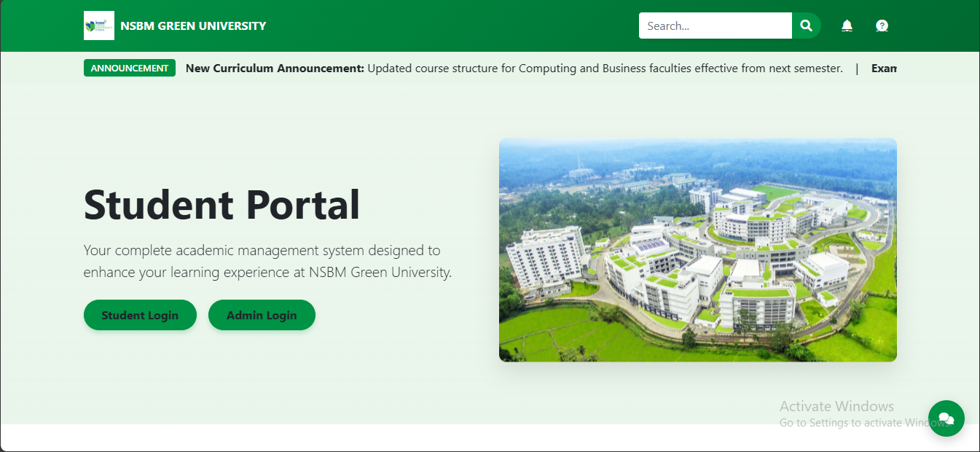Select the green ANNOUNCEMENT badge

pyautogui.click(x=130, y=68)
